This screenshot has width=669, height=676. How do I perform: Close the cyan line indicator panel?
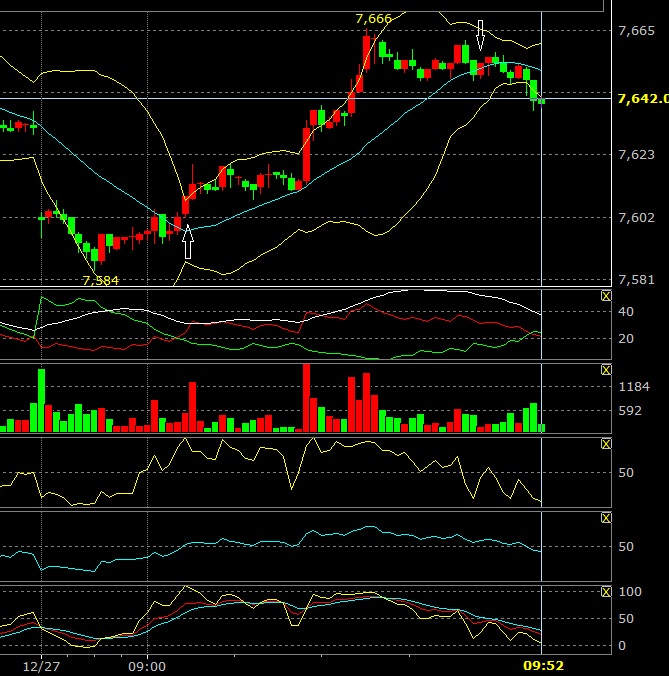coord(606,518)
